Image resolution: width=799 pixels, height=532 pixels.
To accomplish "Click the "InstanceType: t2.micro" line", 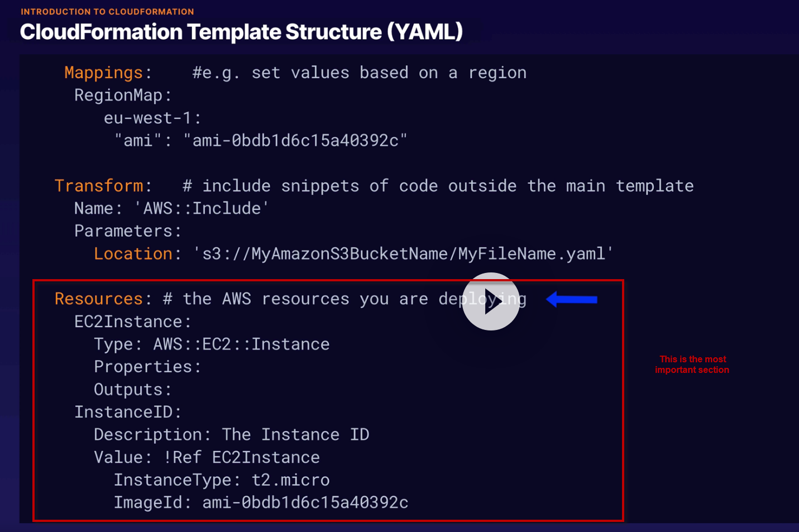I will pyautogui.click(x=222, y=480).
